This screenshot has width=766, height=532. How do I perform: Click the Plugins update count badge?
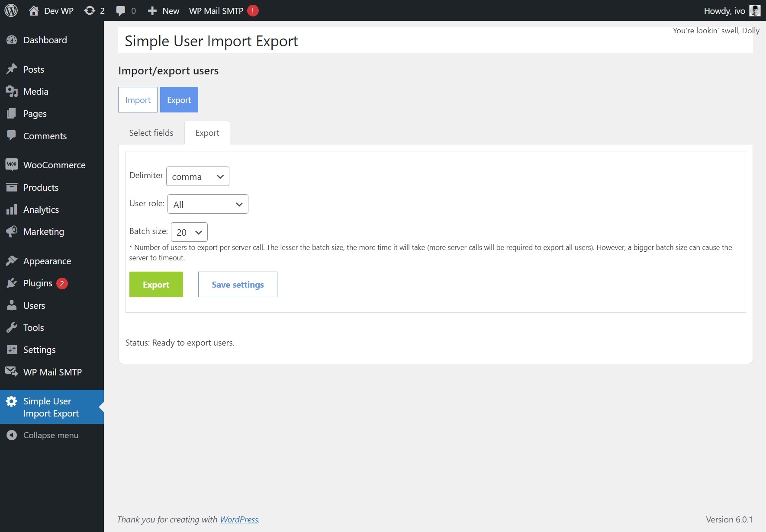[x=62, y=283]
